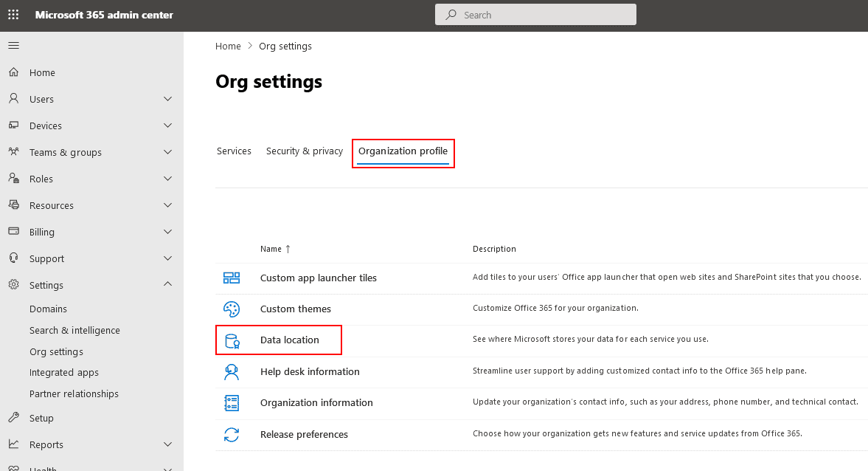Screen dimensions: 868x471
Task: Expand the Teams & groups chevron
Action: (x=167, y=153)
